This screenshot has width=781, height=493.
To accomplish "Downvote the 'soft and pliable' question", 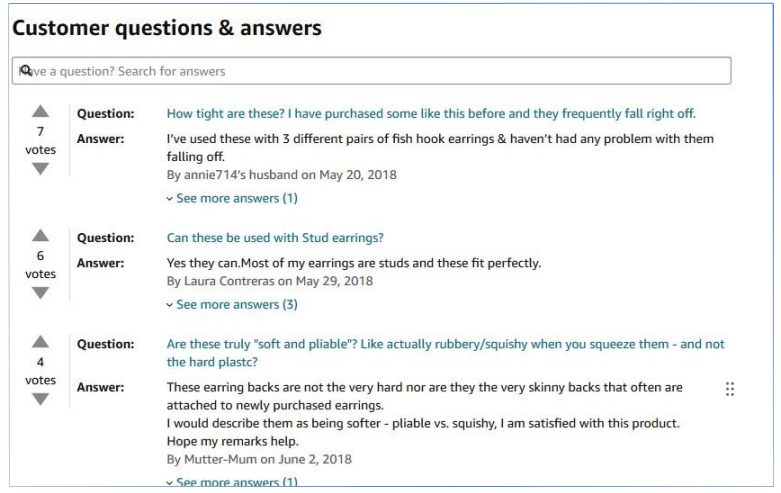I will tap(40, 399).
